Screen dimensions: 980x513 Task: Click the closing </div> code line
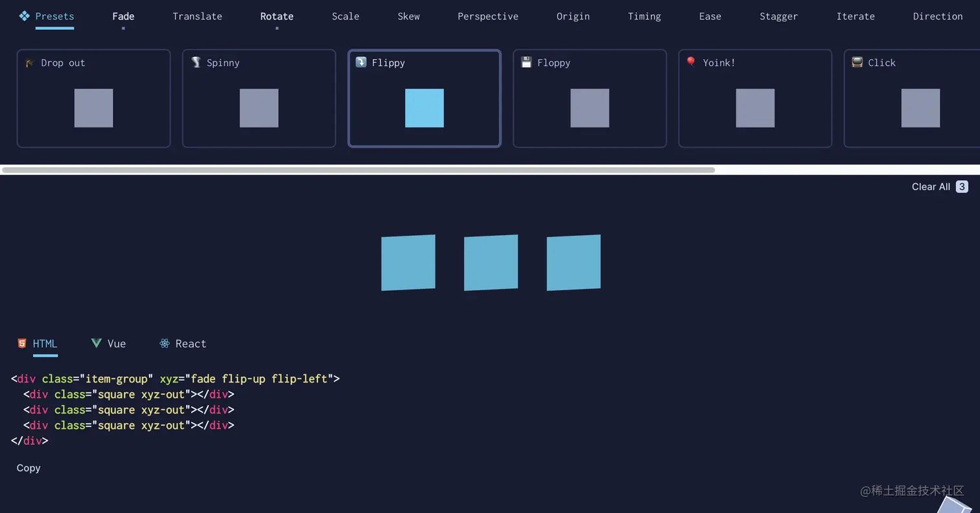click(30, 441)
